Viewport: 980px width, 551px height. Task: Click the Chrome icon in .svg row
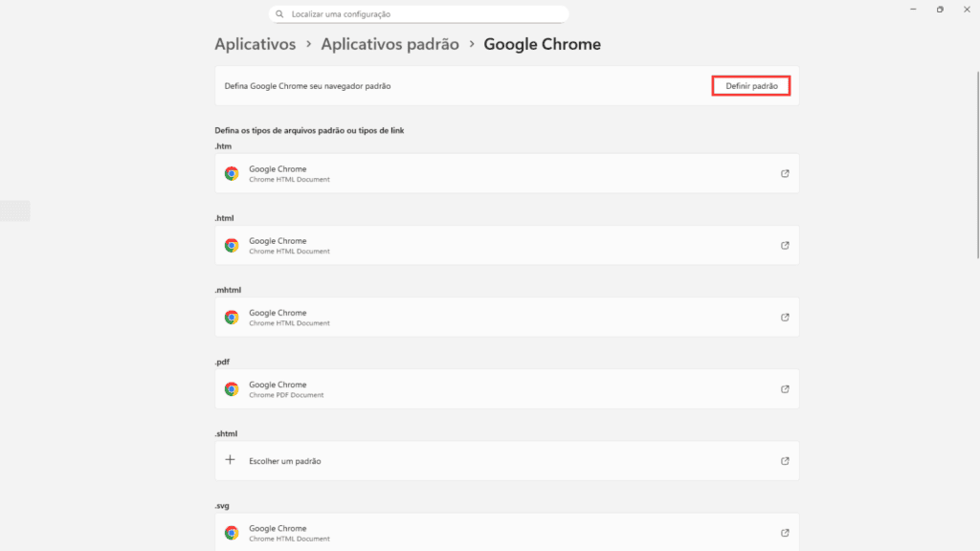click(232, 533)
